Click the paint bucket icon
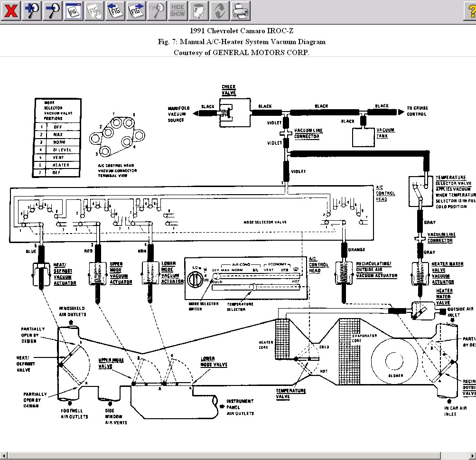The width and height of the screenshot is (476, 460). coord(199,10)
